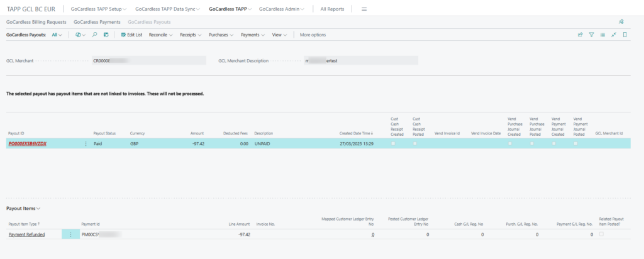
Task: Expand the Payments toolbar menu
Action: point(253,35)
